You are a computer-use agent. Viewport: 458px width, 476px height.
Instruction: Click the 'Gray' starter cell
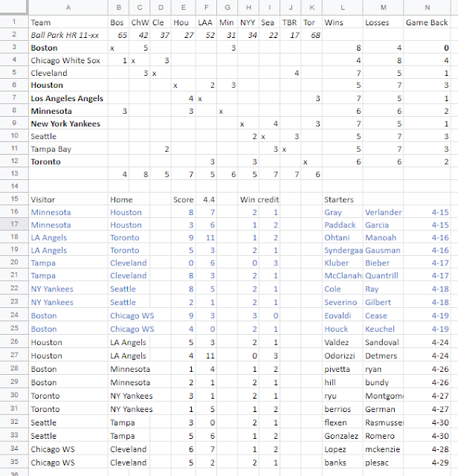pos(342,212)
